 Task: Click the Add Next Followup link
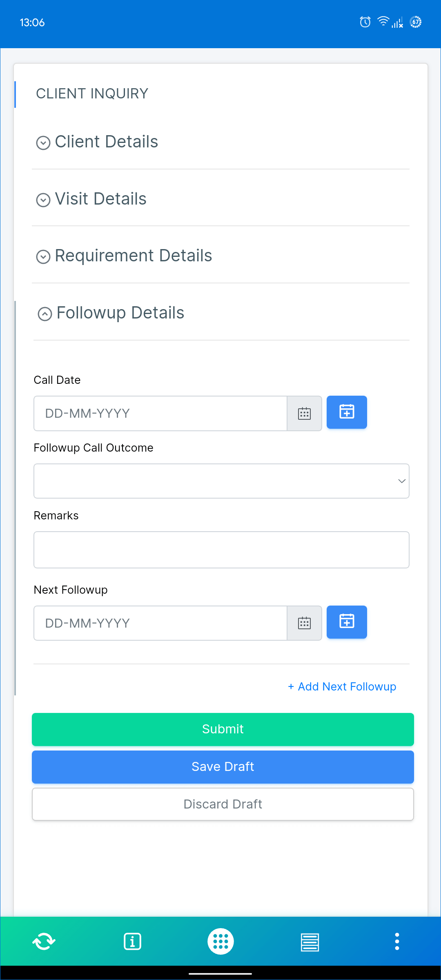point(342,687)
